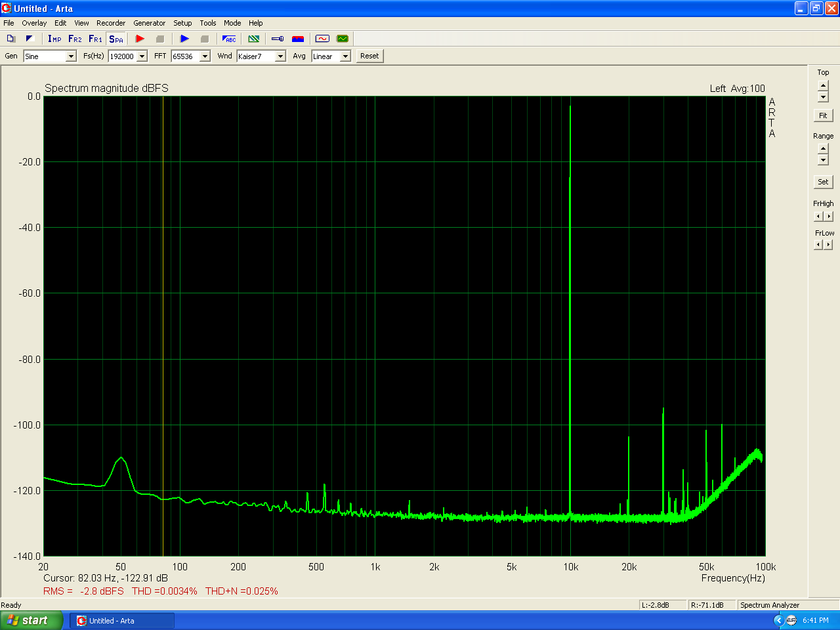
Task: Click the system tray expand arrow
Action: point(779,620)
